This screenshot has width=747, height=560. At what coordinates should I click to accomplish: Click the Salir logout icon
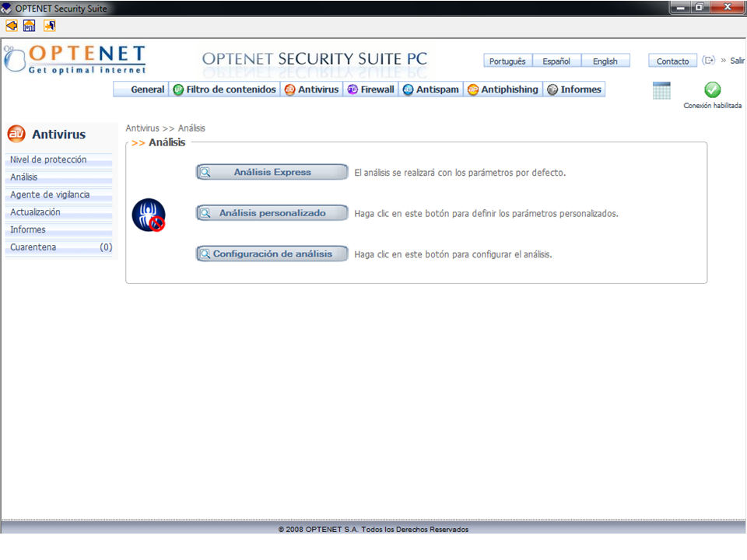click(709, 61)
